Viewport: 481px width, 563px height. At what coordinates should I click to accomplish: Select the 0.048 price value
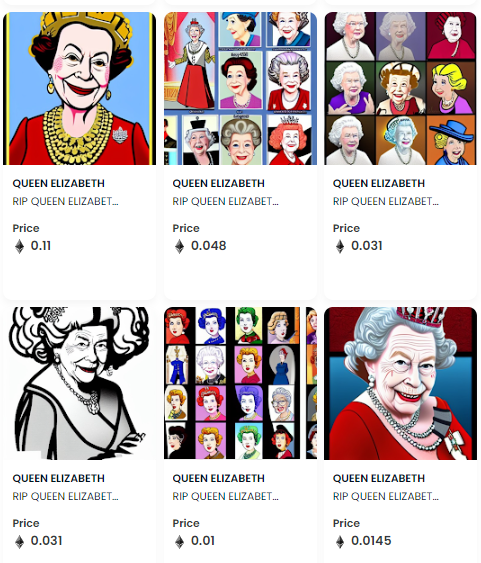[x=209, y=246]
